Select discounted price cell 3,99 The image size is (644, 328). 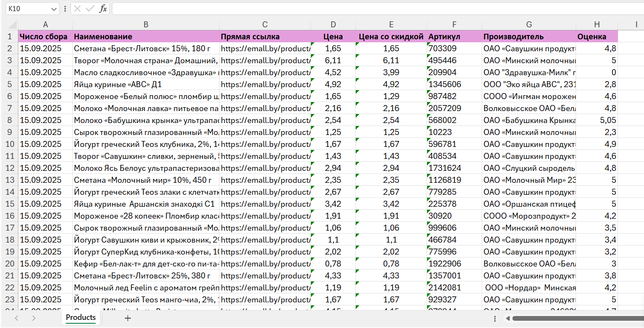coord(391,72)
